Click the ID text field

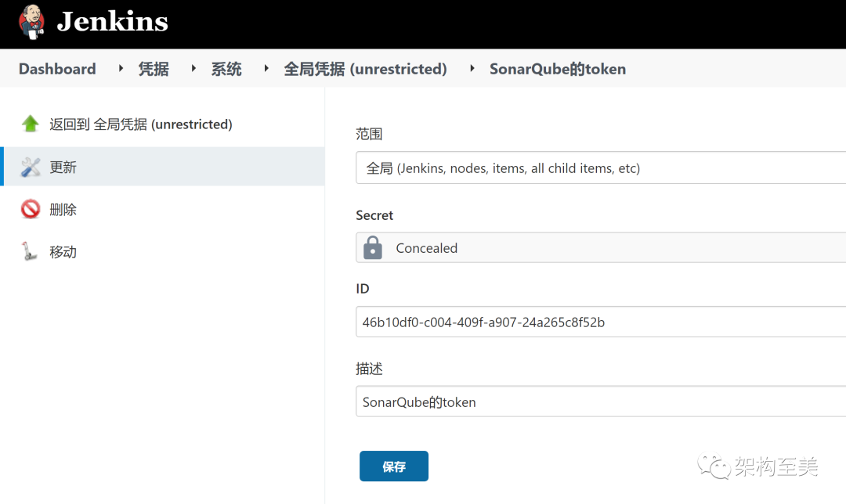600,322
